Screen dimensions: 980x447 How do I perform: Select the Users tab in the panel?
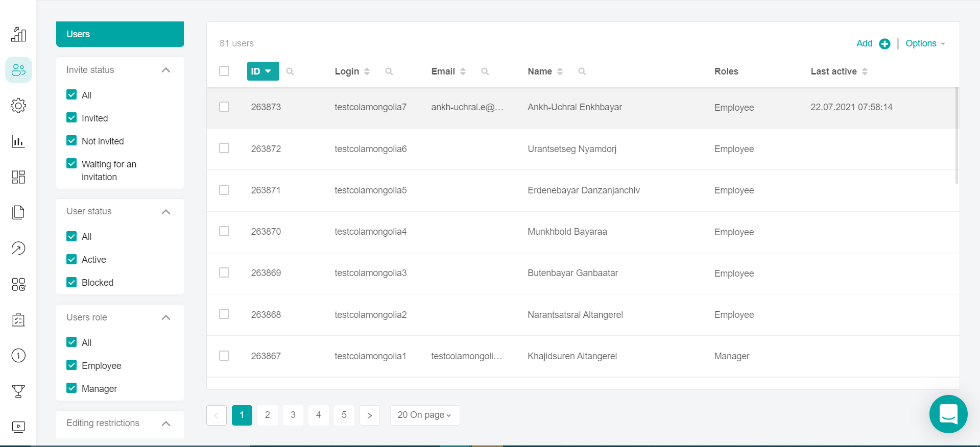120,34
